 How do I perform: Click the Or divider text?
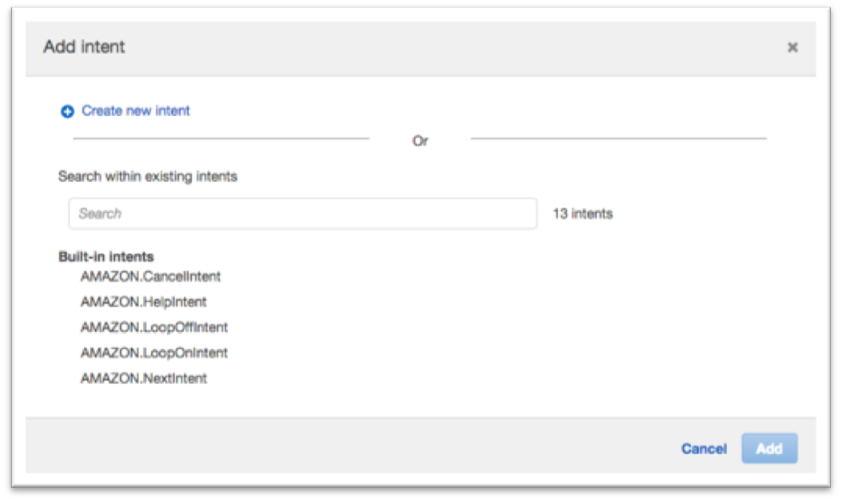point(420,141)
